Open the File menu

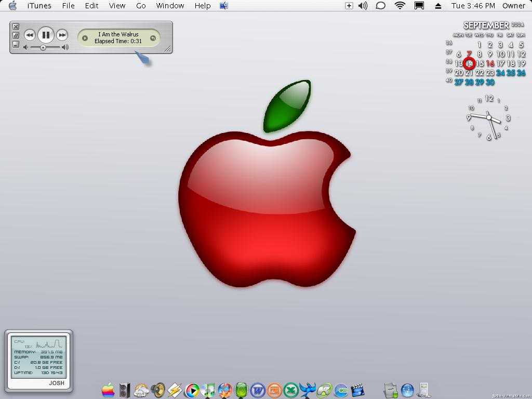coord(68,6)
